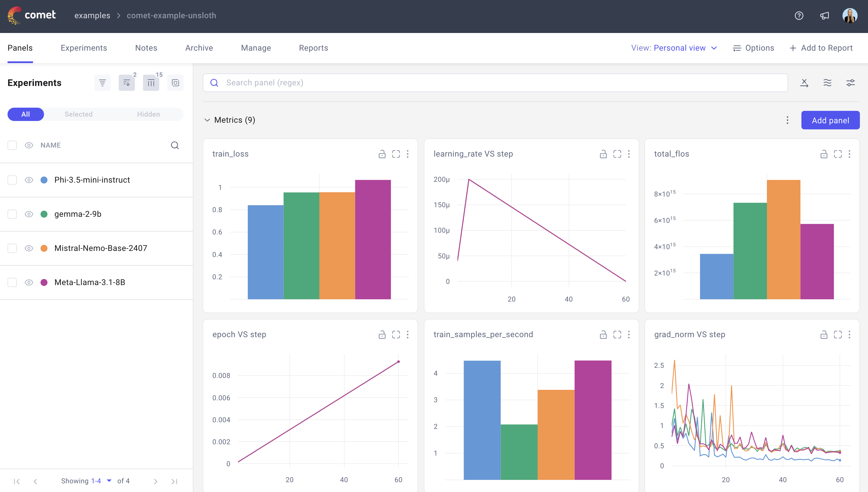Image resolution: width=868 pixels, height=492 pixels.
Task: Lock the train_loss panel
Action: pyautogui.click(x=382, y=154)
